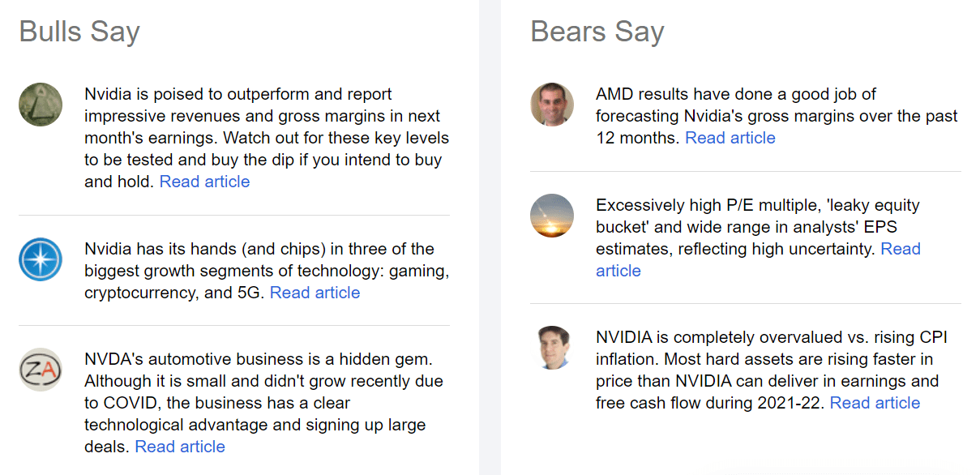Image resolution: width=980 pixels, height=475 pixels.
Task: Click the portrait avatar beside the CPI inflation comment
Action: coord(552,356)
